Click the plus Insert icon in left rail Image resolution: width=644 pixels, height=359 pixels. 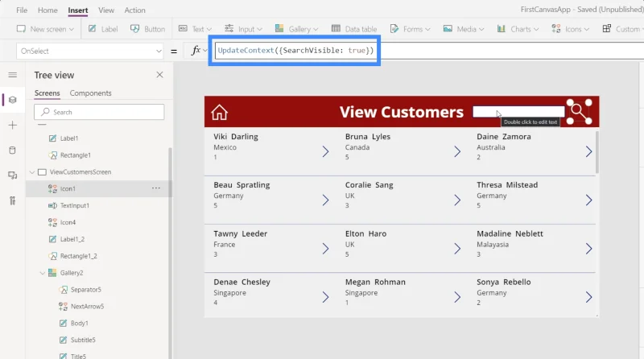(13, 126)
